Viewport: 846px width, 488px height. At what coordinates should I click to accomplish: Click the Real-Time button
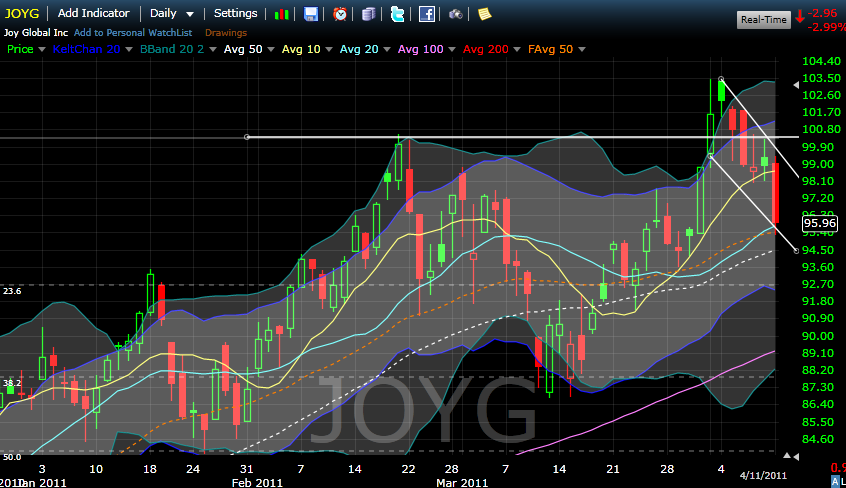tap(763, 19)
